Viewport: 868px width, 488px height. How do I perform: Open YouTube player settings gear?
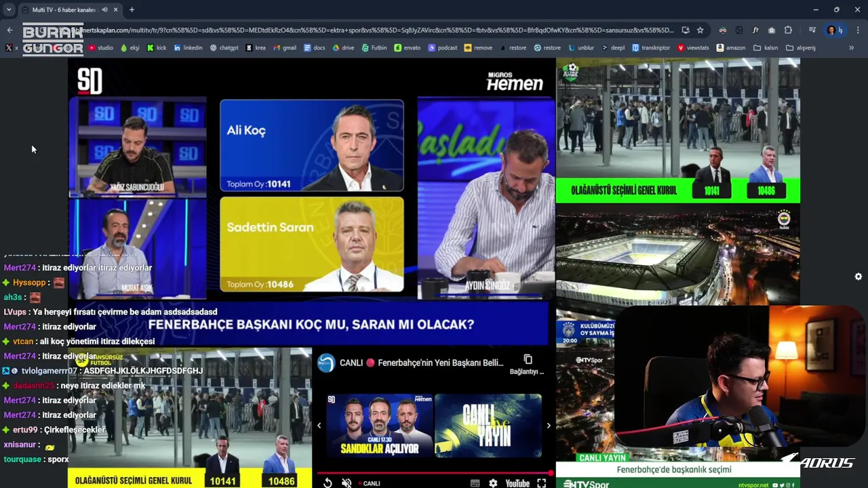pos(493,483)
